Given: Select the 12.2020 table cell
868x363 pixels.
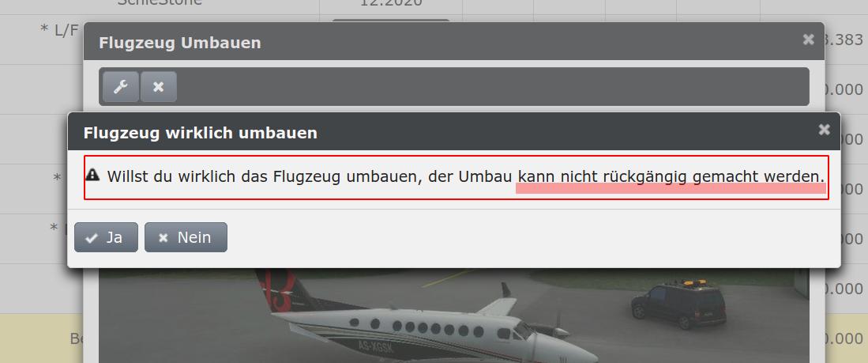Looking at the screenshot, I should pyautogui.click(x=391, y=3).
